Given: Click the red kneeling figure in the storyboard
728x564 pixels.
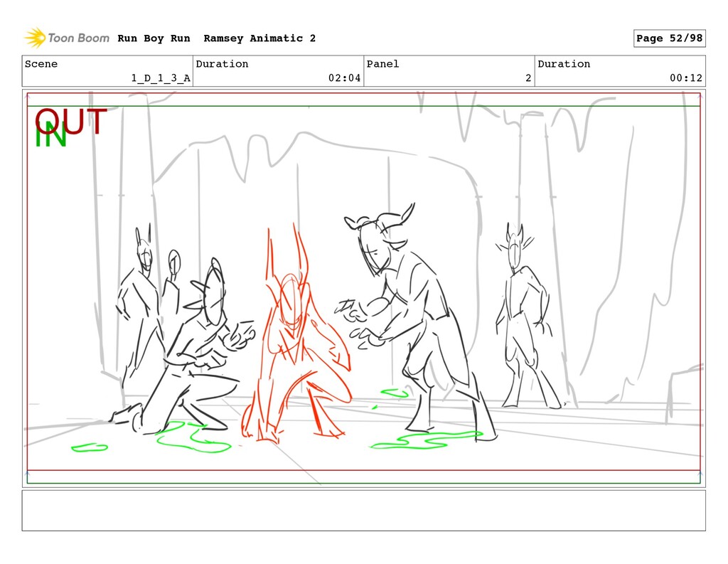Looking at the screenshot, I should tap(296, 334).
